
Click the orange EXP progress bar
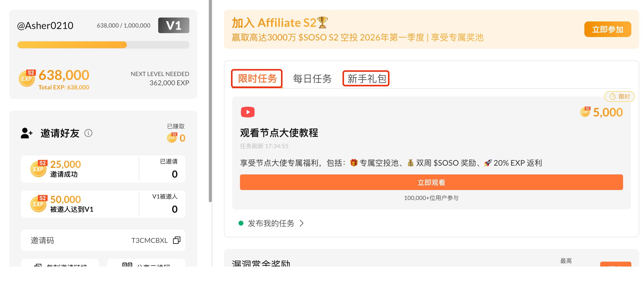click(72, 45)
